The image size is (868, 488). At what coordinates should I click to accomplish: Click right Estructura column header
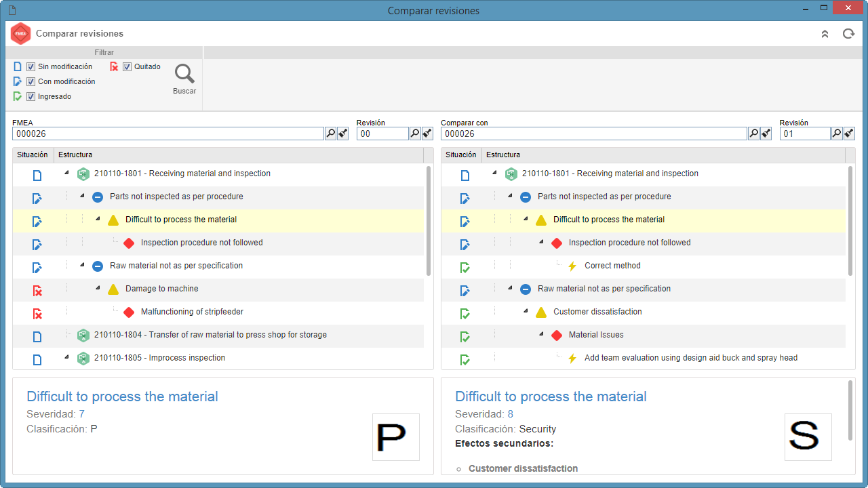pyautogui.click(x=664, y=155)
